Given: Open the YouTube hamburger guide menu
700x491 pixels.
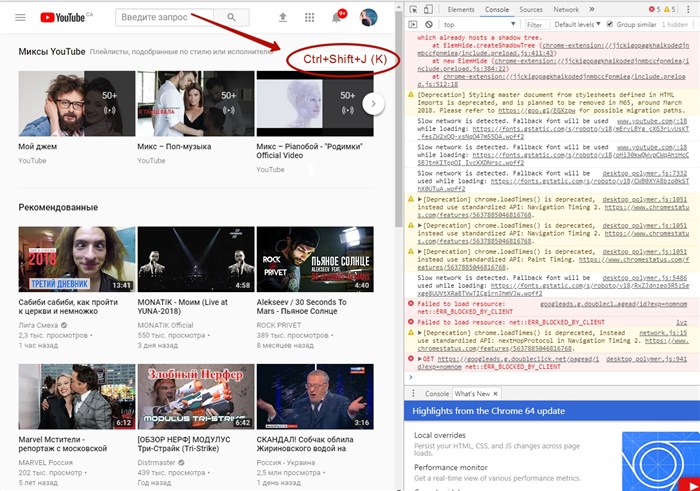Looking at the screenshot, I should pyautogui.click(x=20, y=17).
